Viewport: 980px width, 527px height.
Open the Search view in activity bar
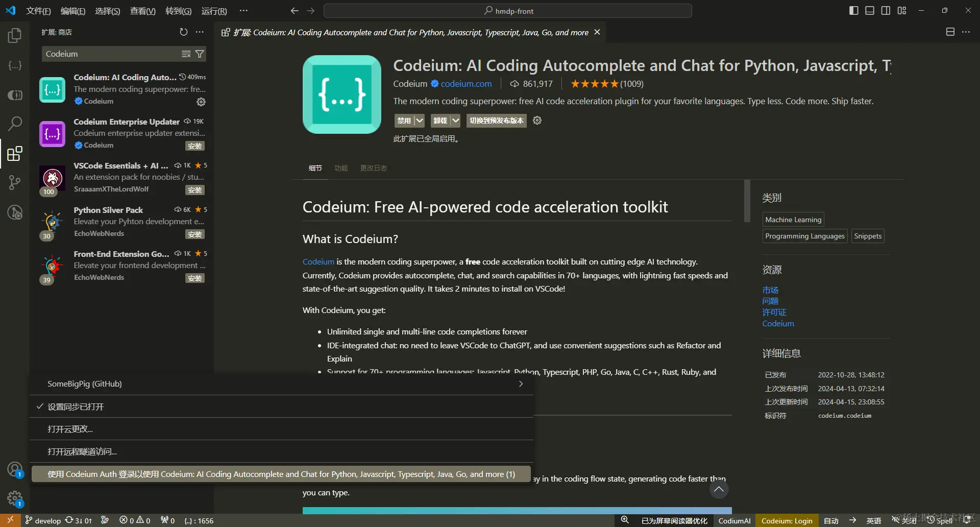tap(15, 123)
